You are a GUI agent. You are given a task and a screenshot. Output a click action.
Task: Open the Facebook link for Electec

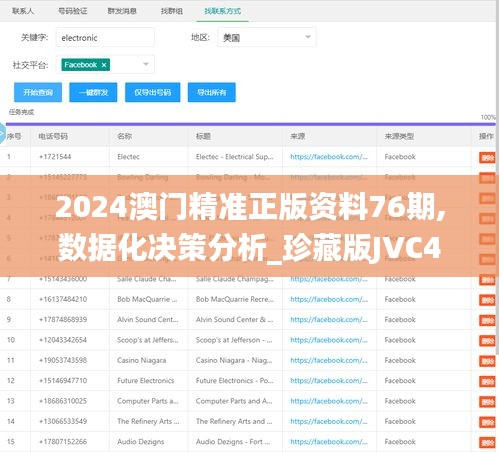click(329, 157)
